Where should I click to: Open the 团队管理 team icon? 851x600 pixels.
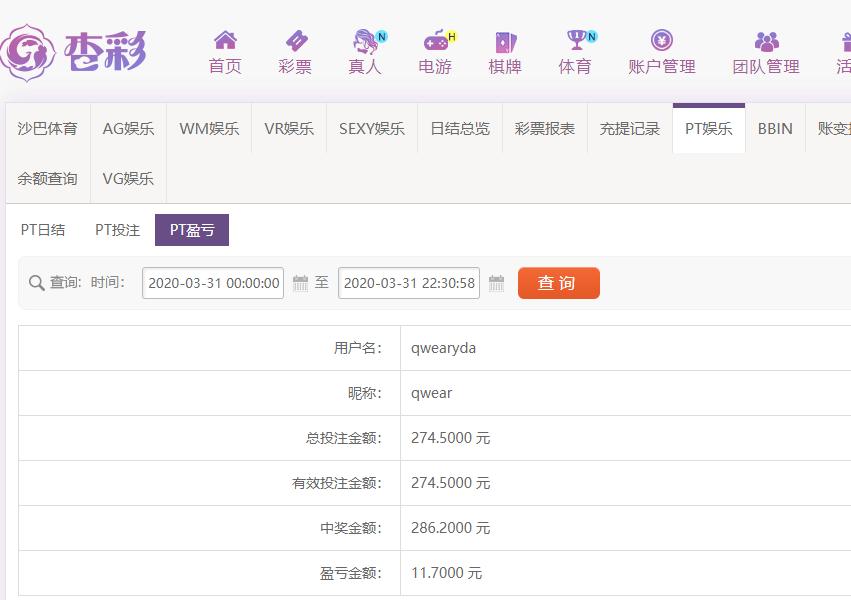766,41
